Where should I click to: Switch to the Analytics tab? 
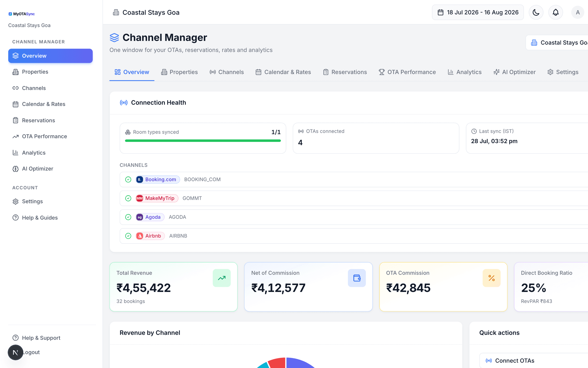(465, 72)
